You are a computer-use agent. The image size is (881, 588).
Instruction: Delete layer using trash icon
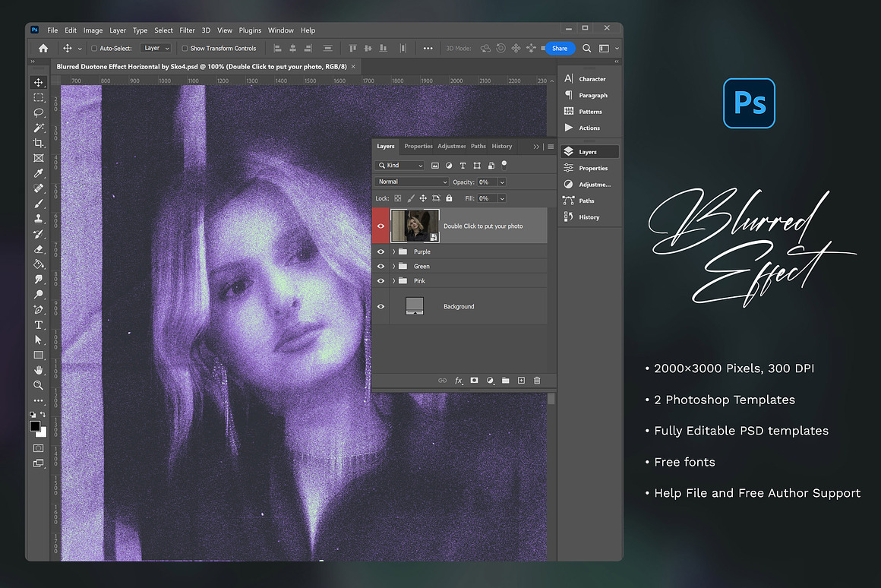point(537,381)
